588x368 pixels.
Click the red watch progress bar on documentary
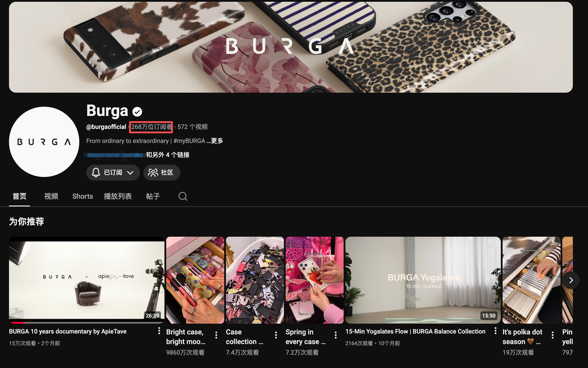(17, 323)
